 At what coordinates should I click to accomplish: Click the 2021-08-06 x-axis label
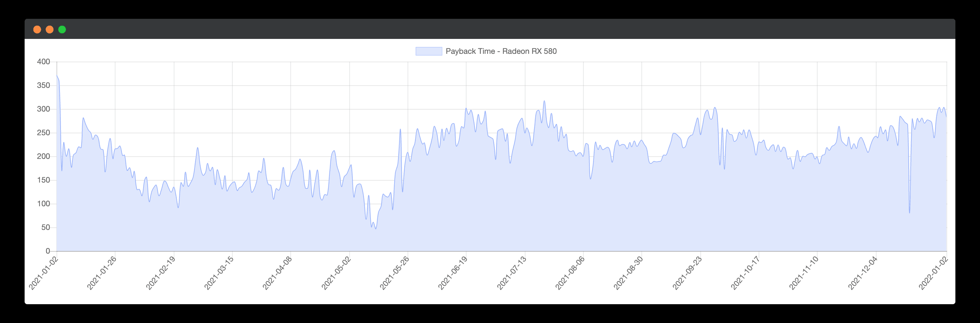coord(570,273)
